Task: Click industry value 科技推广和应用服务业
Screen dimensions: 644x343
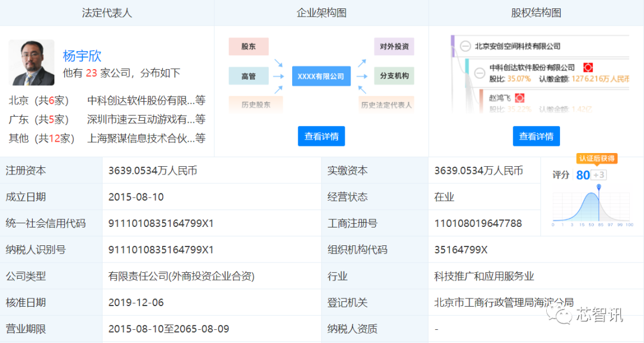Action: (484, 276)
